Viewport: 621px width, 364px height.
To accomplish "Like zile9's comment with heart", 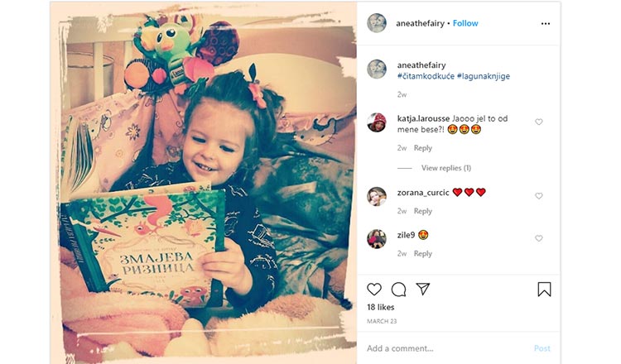I will [539, 238].
